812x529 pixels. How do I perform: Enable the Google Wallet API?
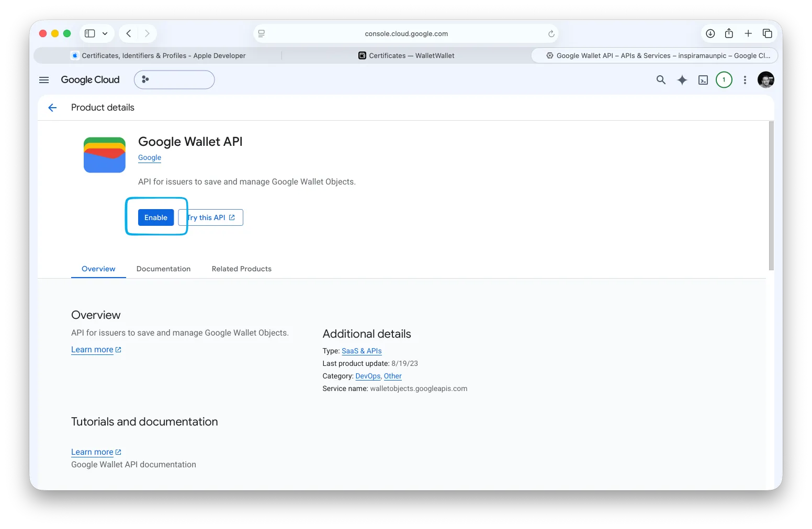tap(156, 217)
